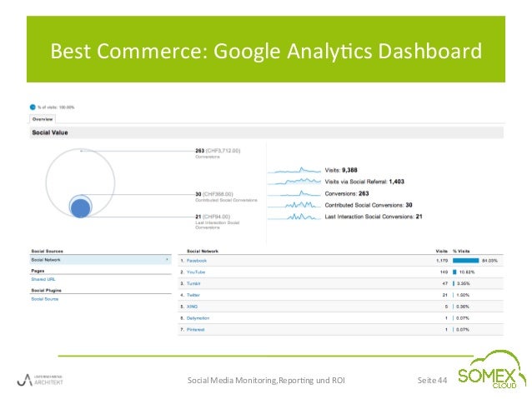Click the Last Interaction Social Conversions sparkline

click(294, 217)
